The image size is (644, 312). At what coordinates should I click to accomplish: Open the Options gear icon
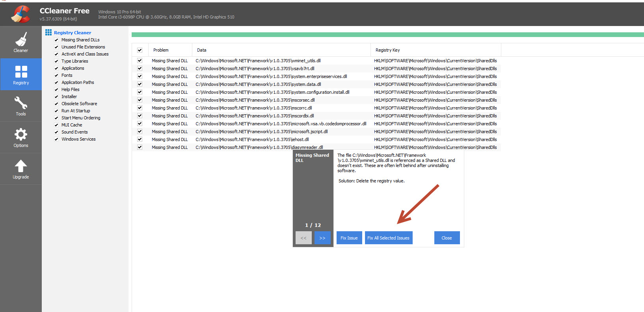[x=21, y=134]
